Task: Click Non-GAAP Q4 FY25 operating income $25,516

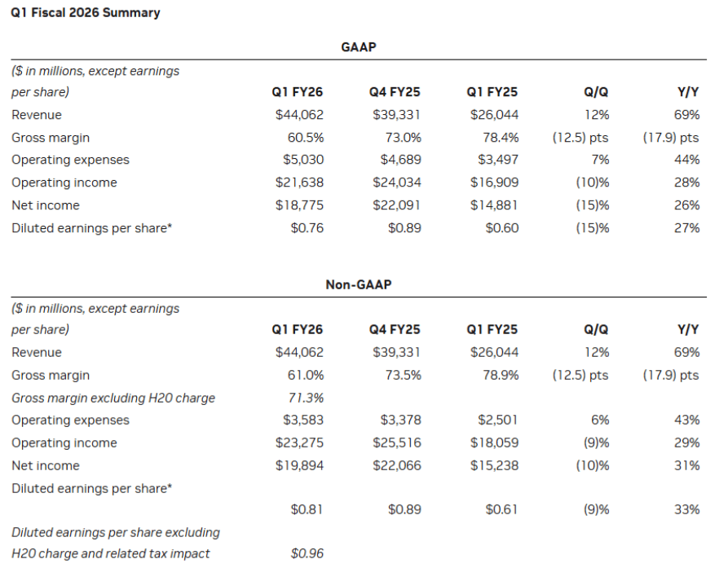Action: [397, 443]
